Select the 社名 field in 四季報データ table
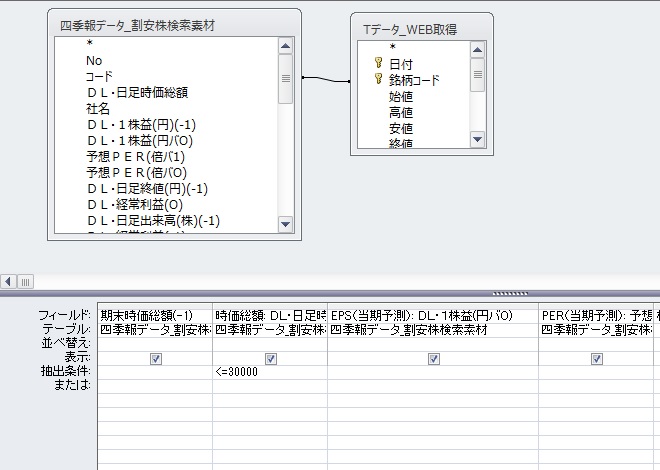 point(98,108)
